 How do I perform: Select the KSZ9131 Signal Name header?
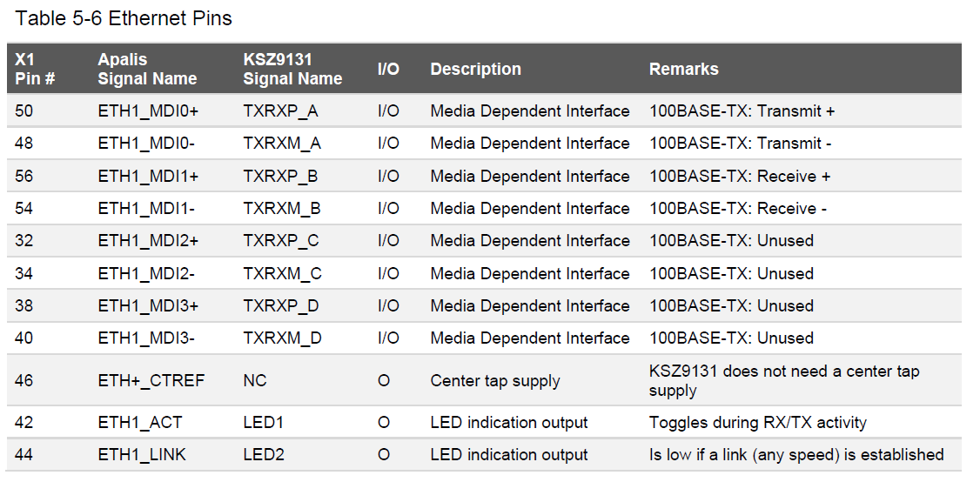[292, 70]
